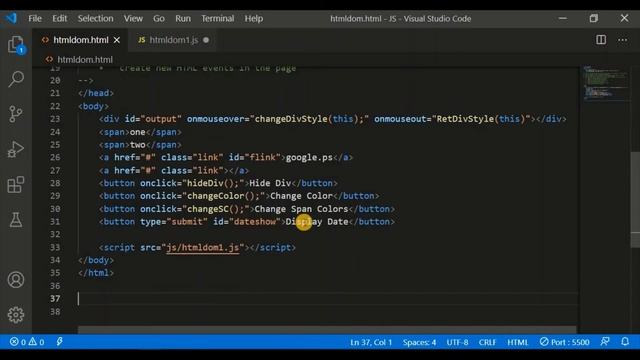Image resolution: width=640 pixels, height=360 pixels.
Task: Click the 'Hide Div' button text
Action: click(x=270, y=183)
